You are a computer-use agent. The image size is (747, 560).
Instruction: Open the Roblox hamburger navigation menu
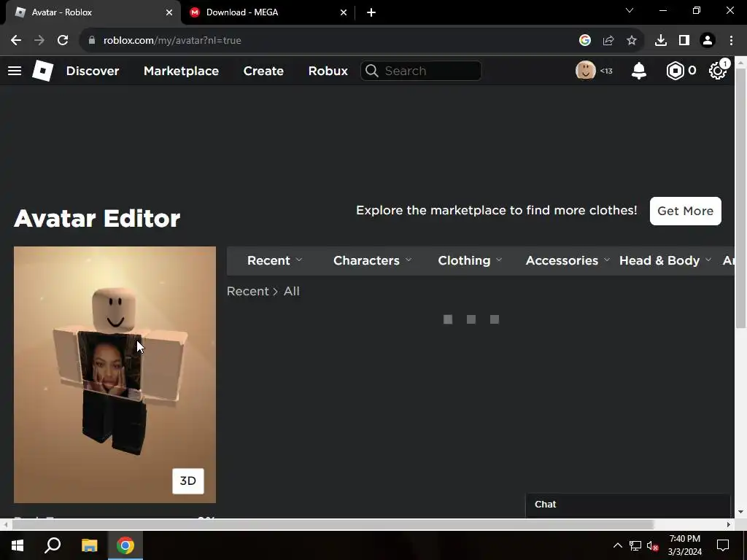click(x=15, y=71)
